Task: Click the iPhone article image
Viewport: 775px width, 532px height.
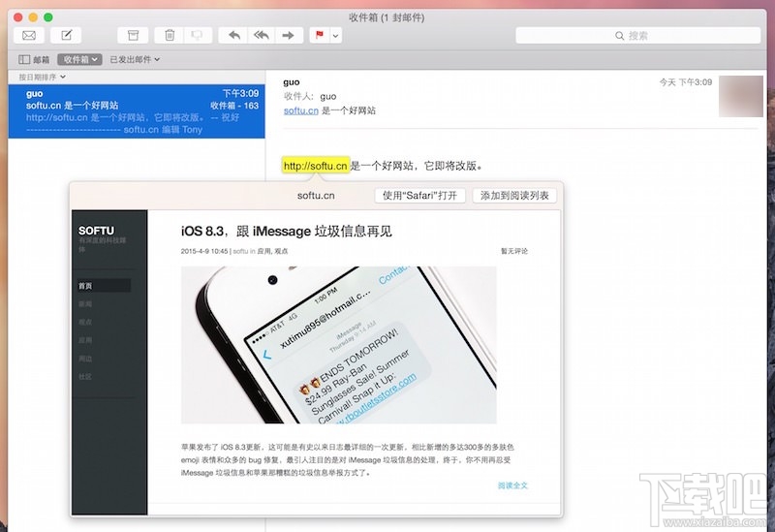Action: coord(338,345)
